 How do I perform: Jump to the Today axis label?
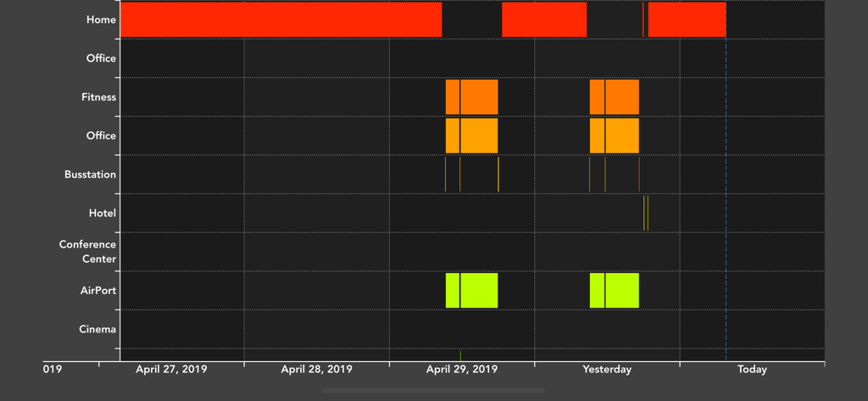(752, 370)
